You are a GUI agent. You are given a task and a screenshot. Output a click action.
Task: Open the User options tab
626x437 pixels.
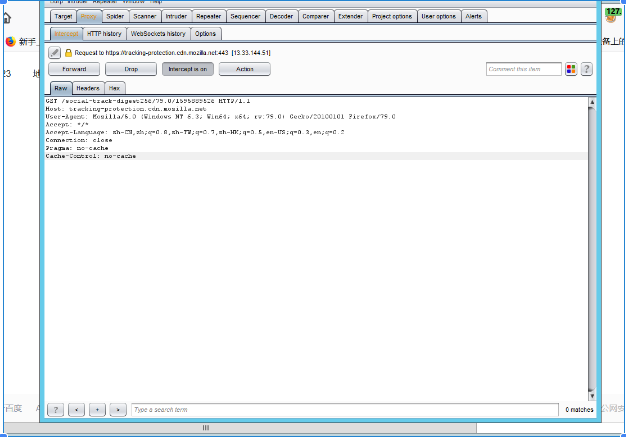[438, 16]
